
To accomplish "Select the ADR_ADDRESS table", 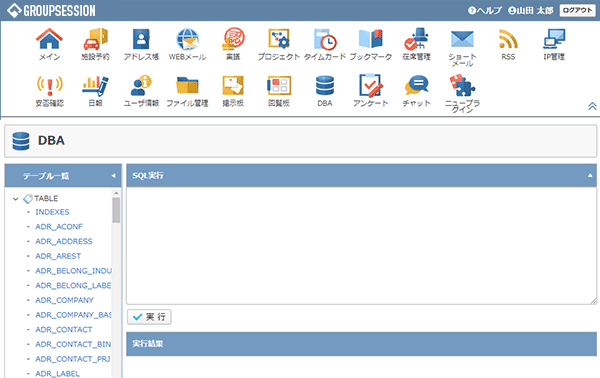I will click(64, 241).
